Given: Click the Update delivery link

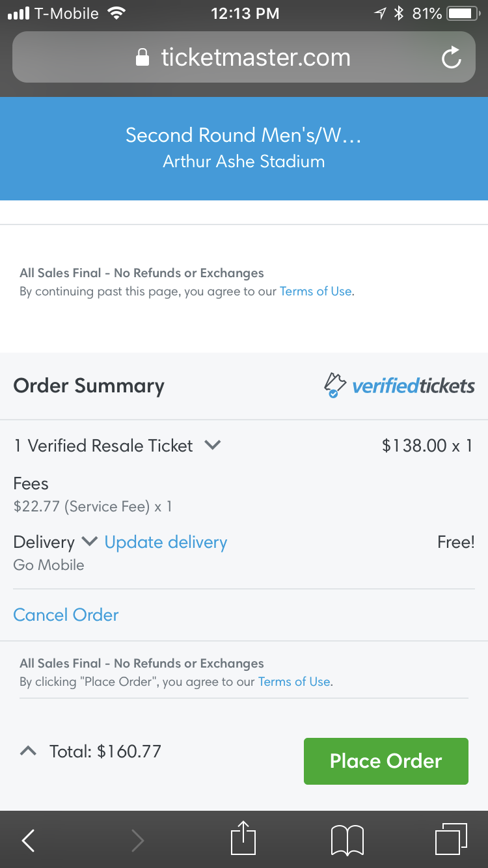Looking at the screenshot, I should pyautogui.click(x=166, y=542).
